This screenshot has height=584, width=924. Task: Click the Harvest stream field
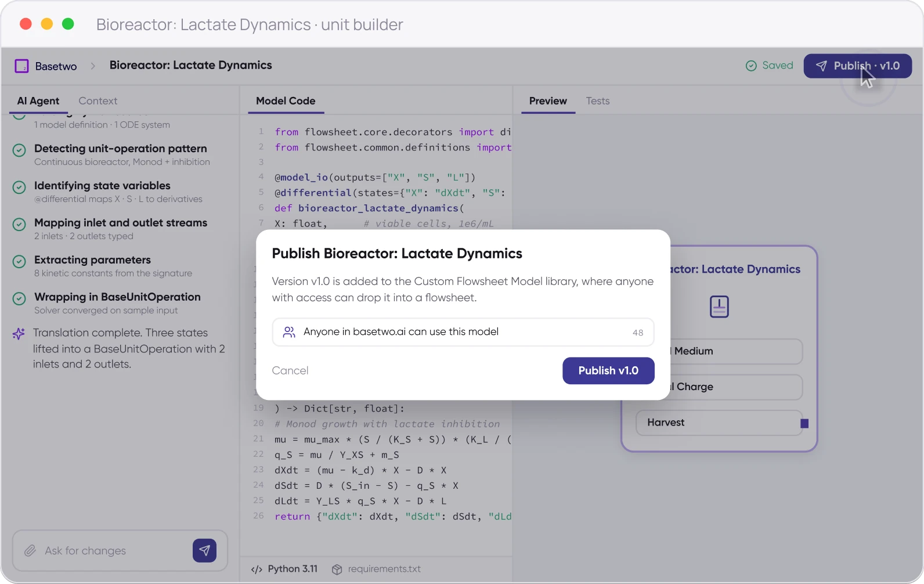pyautogui.click(x=719, y=423)
